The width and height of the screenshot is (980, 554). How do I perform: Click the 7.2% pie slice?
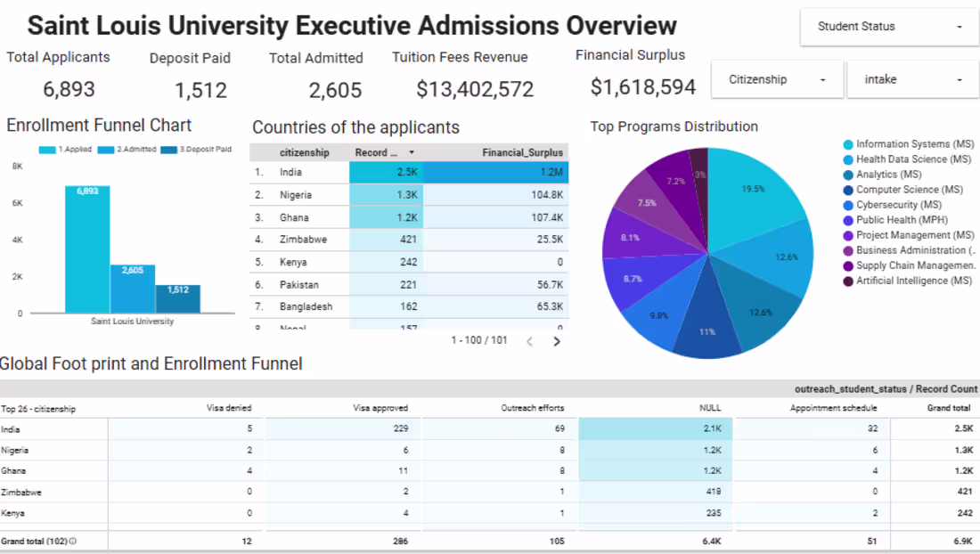coord(676,183)
